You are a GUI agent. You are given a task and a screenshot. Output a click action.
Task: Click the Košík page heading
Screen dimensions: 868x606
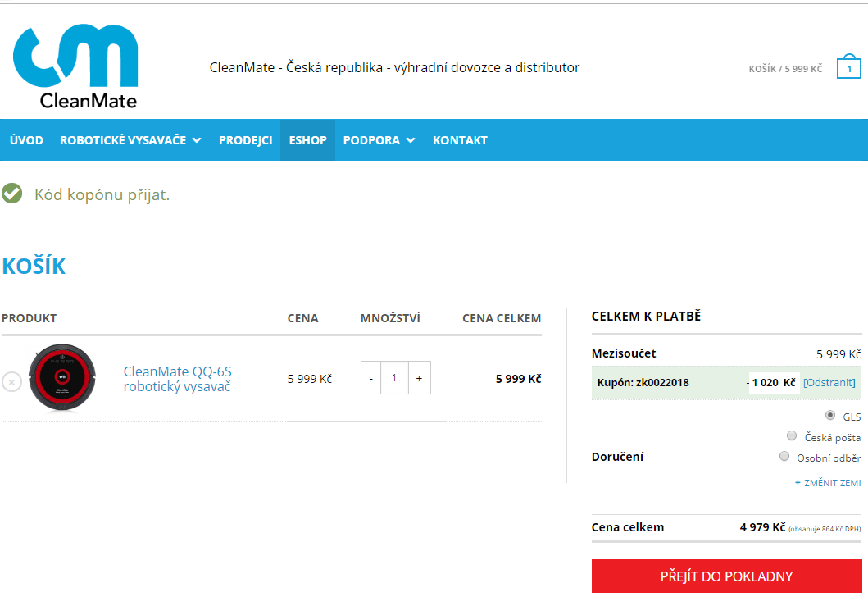coord(34,267)
